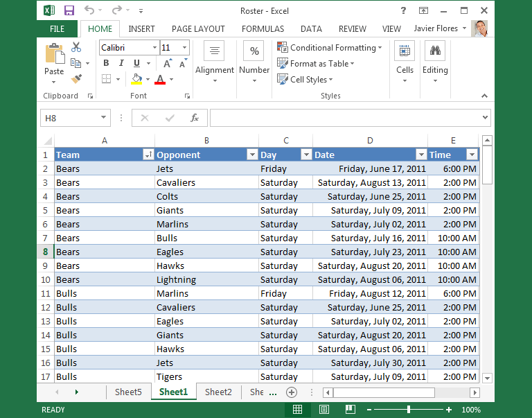
Task: Switch to the FORMULAS tab
Action: point(263,29)
